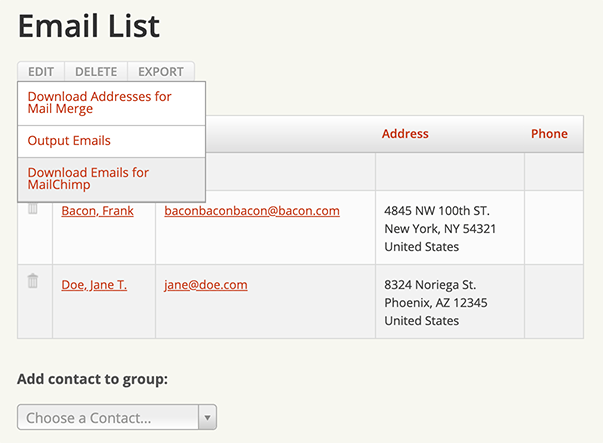
Task: Sort by the Address column header
Action: pyautogui.click(x=405, y=134)
